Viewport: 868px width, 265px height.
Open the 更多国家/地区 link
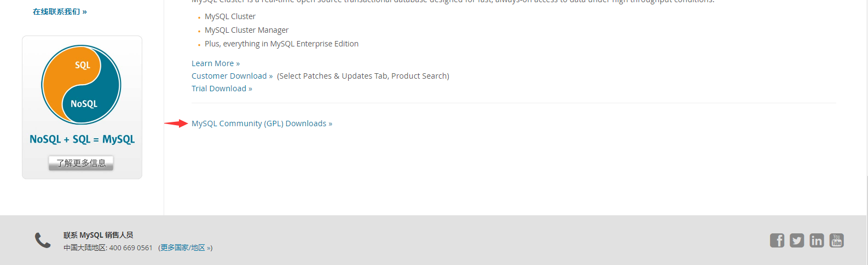pos(183,248)
